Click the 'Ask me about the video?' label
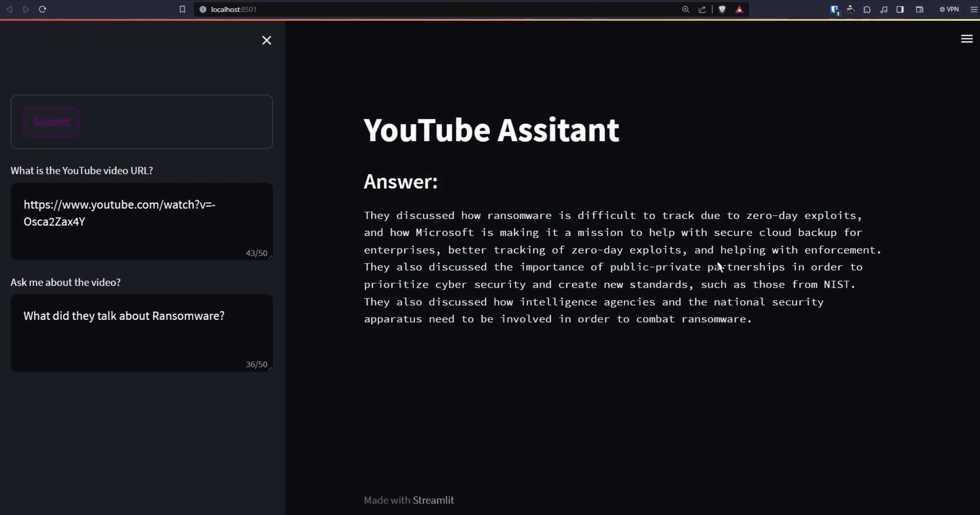The image size is (980, 515). [x=66, y=282]
